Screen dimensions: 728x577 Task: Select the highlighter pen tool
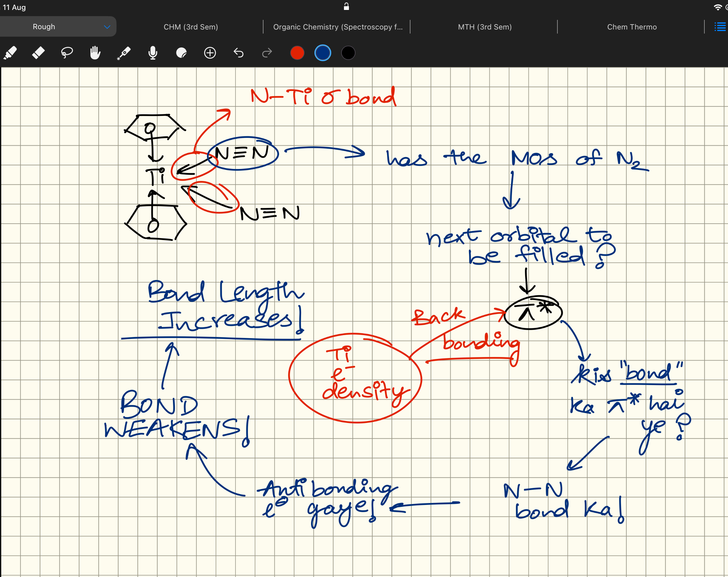(x=10, y=53)
